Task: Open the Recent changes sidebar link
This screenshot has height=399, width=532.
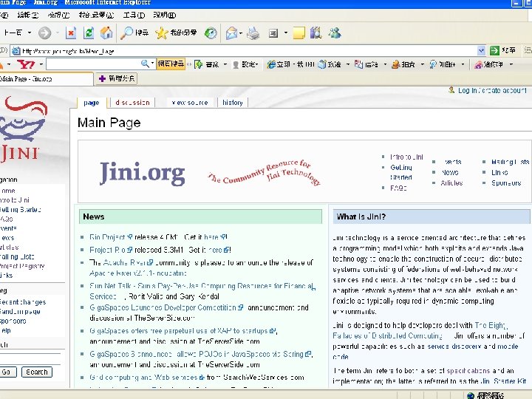Action: pyautogui.click(x=23, y=302)
